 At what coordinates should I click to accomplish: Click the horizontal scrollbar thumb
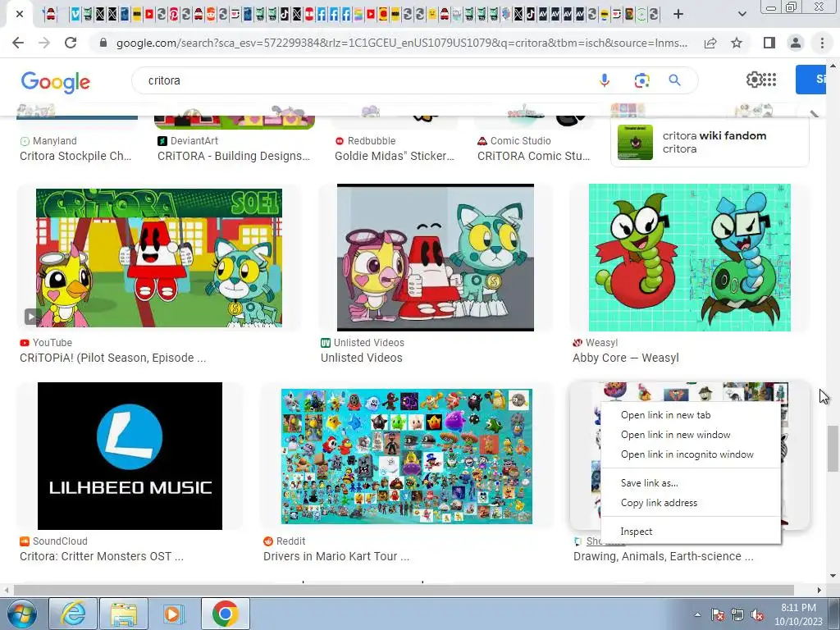pyautogui.click(x=404, y=590)
